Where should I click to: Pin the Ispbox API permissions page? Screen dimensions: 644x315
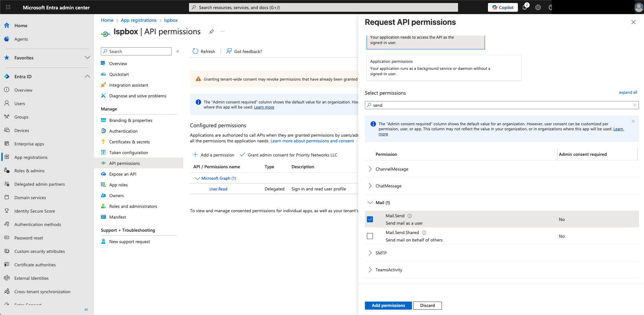pyautogui.click(x=211, y=32)
